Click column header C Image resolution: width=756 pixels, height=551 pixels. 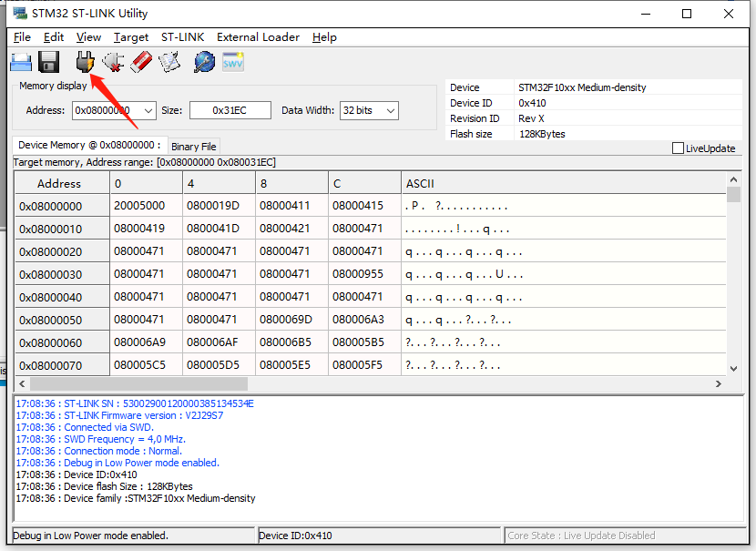[x=364, y=184]
